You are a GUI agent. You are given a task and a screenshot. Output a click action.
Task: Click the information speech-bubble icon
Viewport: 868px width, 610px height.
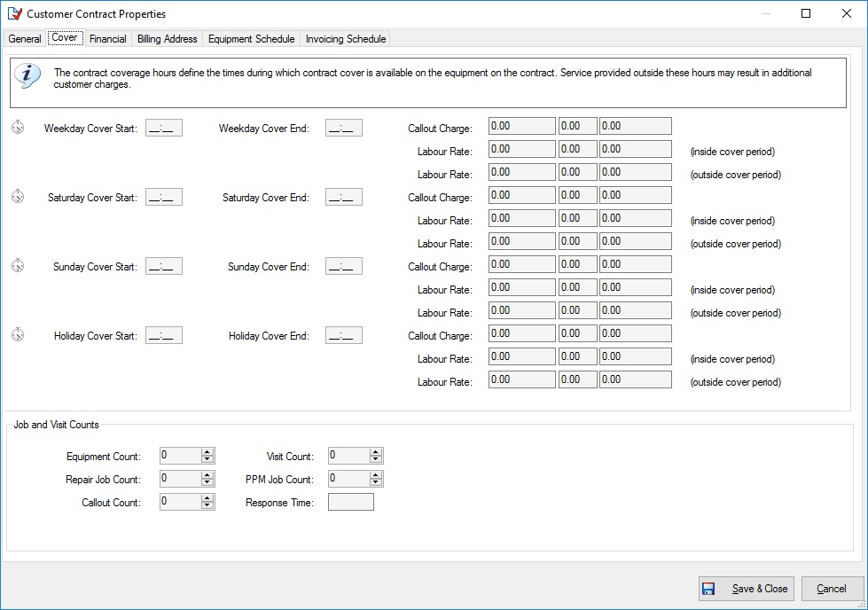(x=27, y=76)
